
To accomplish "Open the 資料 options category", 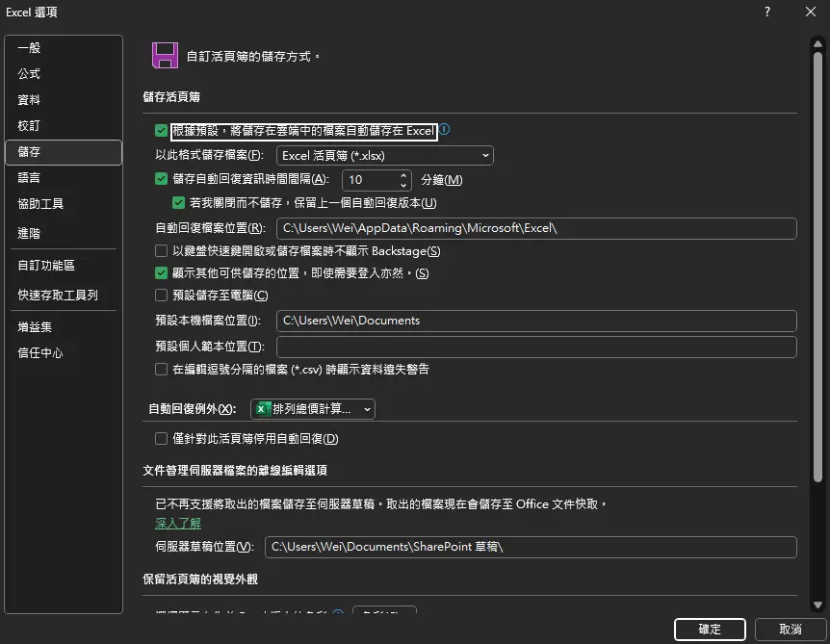I will pos(64,99).
